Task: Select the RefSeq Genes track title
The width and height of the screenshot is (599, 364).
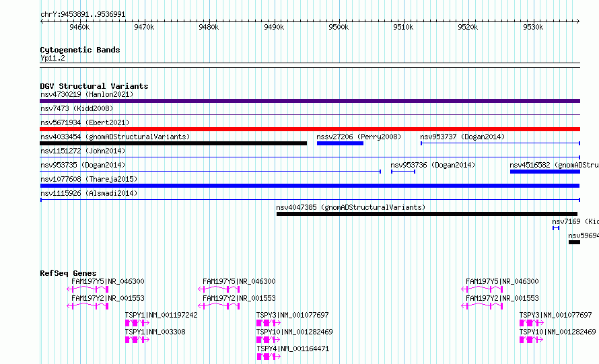Action: 68,273
